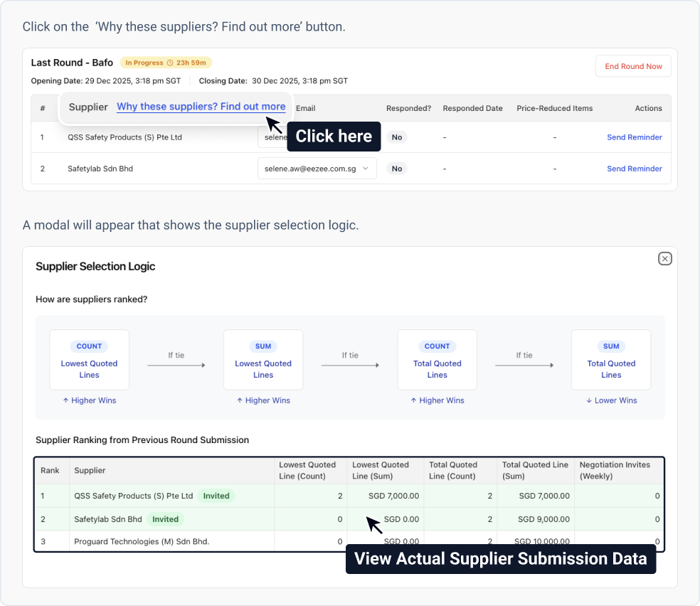Click 'Negotiation Invites (Weekly)' column header
The image size is (700, 606).
pyautogui.click(x=615, y=470)
